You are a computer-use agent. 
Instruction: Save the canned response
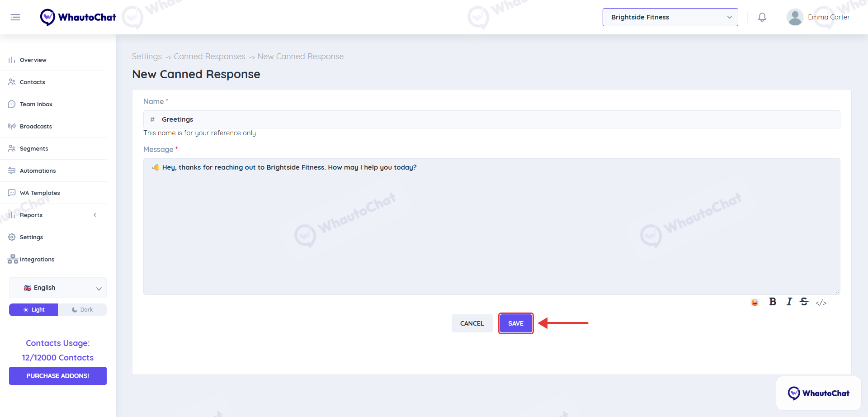(x=516, y=323)
